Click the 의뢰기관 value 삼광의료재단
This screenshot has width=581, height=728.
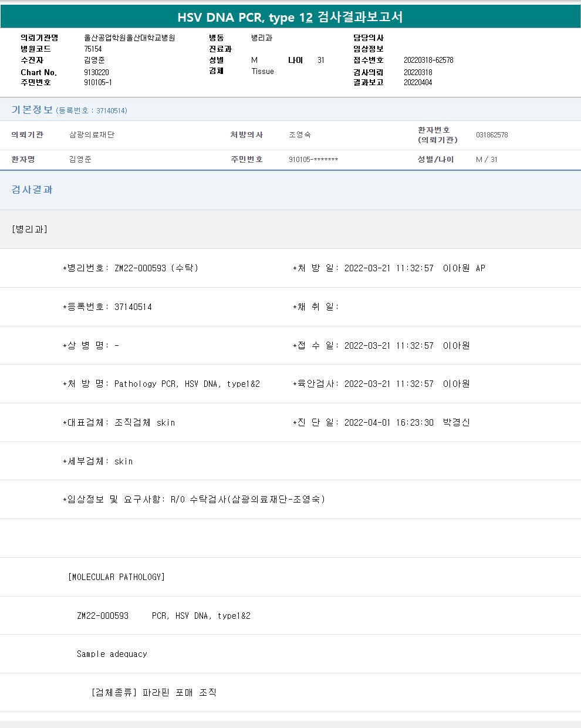coord(92,135)
